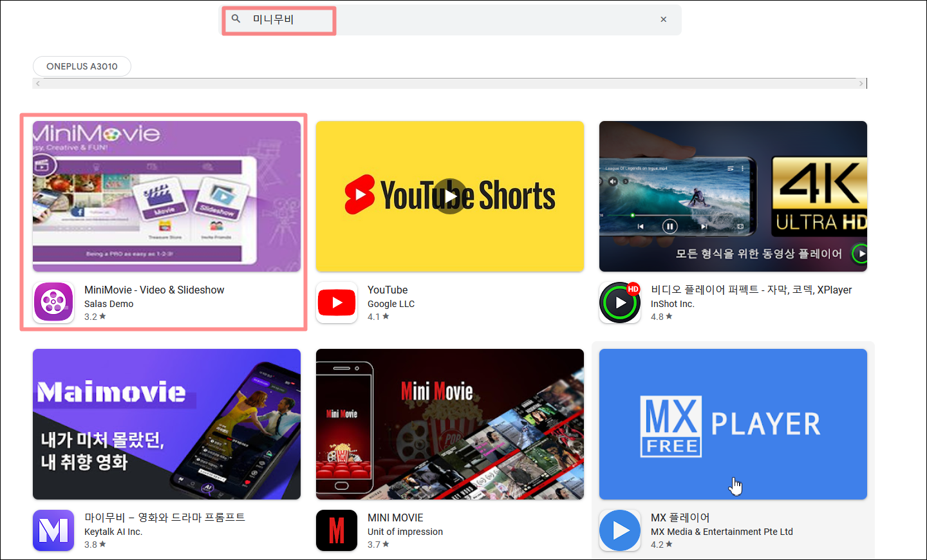Screen dimensions: 927x560
Task: Click Google LLC developer name
Action: point(391,304)
